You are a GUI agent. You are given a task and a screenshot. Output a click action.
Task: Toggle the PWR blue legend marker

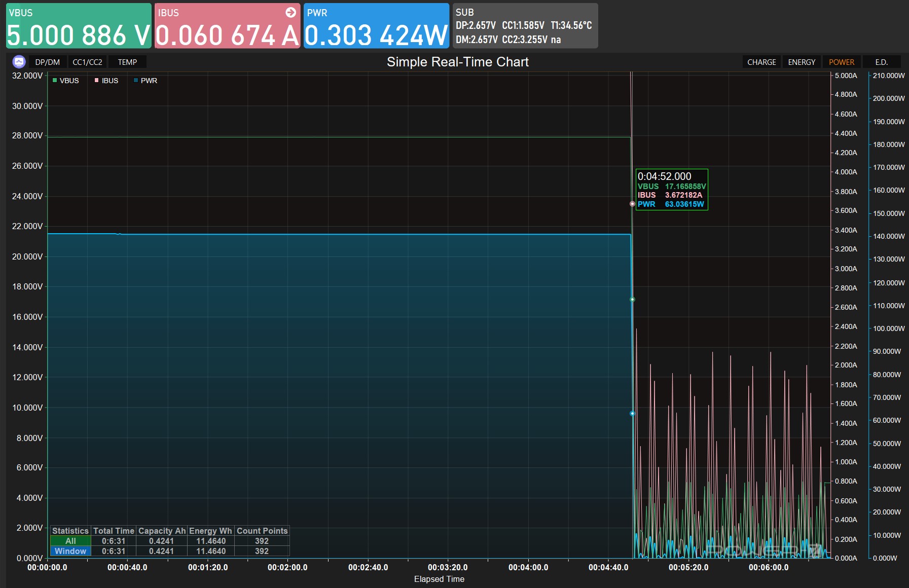pyautogui.click(x=136, y=81)
